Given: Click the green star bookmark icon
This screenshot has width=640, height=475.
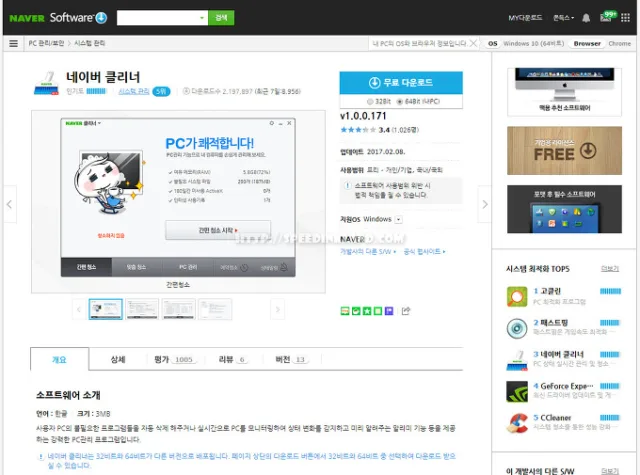Looking at the screenshot, I should [x=367, y=311].
